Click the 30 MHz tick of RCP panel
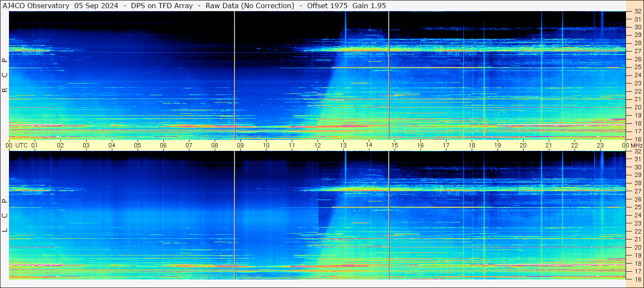 [x=637, y=27]
